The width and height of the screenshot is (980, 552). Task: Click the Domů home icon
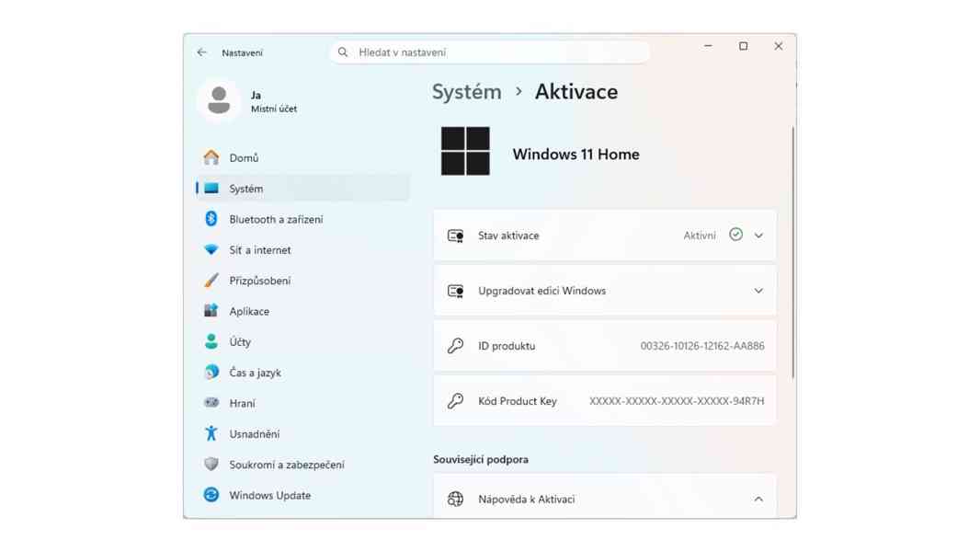[x=211, y=157]
